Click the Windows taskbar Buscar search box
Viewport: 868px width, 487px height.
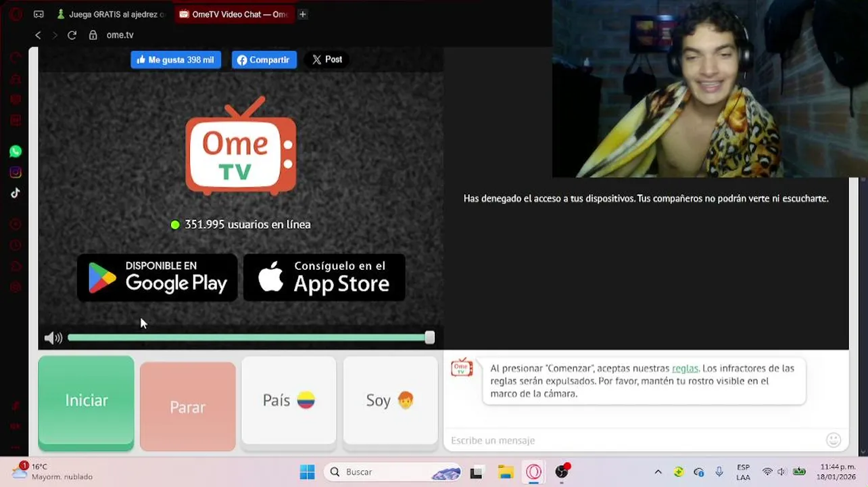coord(392,472)
